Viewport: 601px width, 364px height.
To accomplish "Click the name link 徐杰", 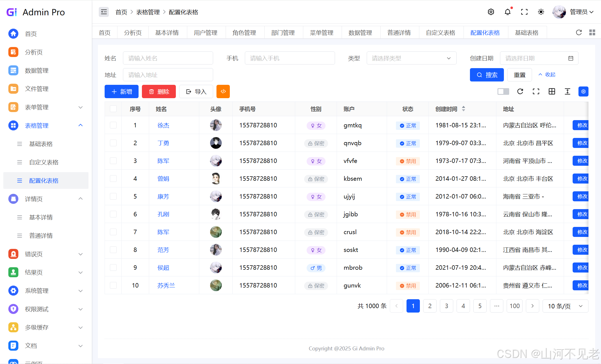I will [163, 125].
